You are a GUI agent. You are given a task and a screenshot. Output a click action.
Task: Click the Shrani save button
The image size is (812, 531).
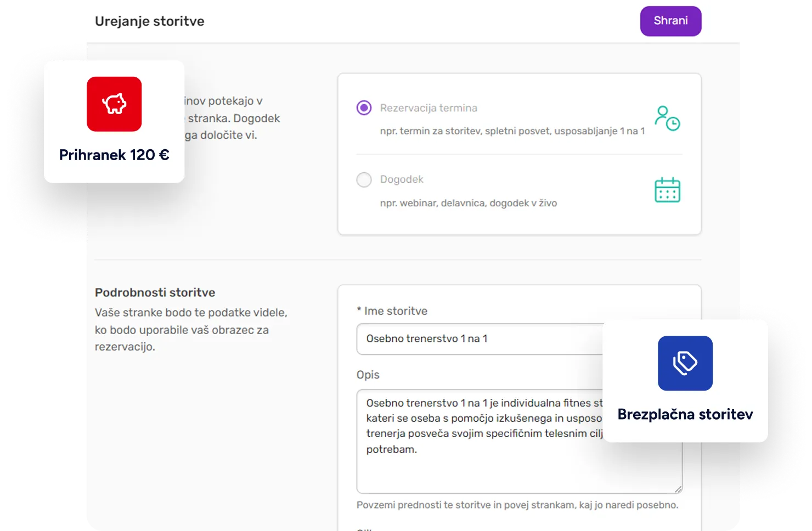670,21
